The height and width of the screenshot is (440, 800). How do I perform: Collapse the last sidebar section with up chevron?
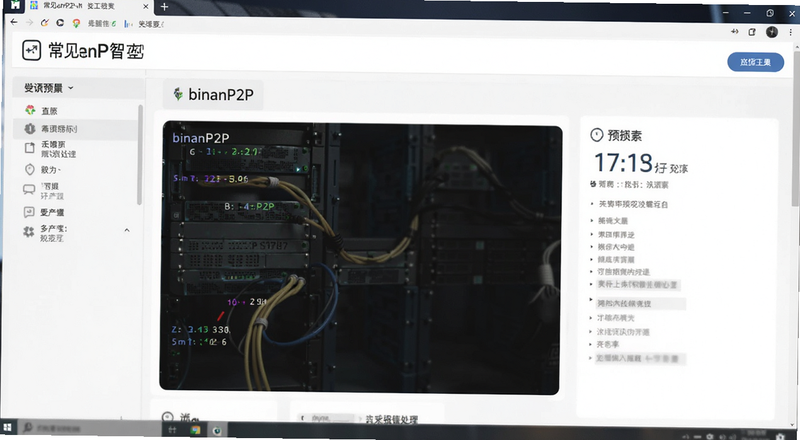tap(127, 231)
